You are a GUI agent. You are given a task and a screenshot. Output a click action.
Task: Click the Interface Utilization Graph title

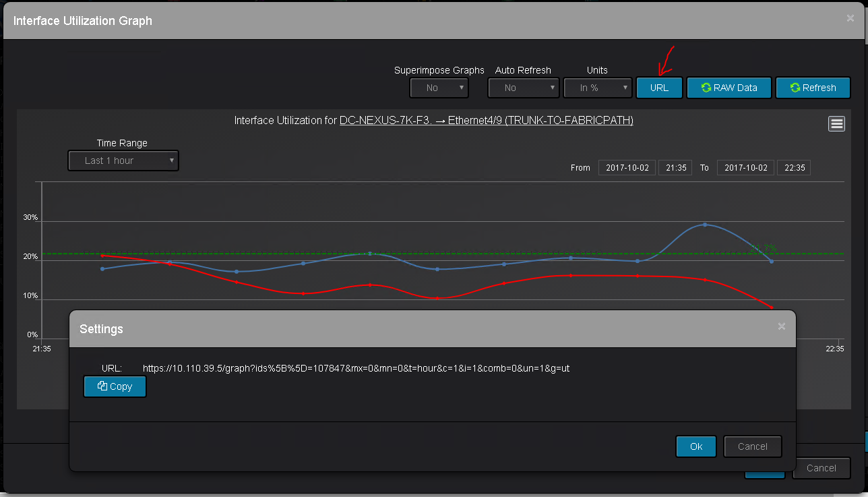pyautogui.click(x=83, y=21)
